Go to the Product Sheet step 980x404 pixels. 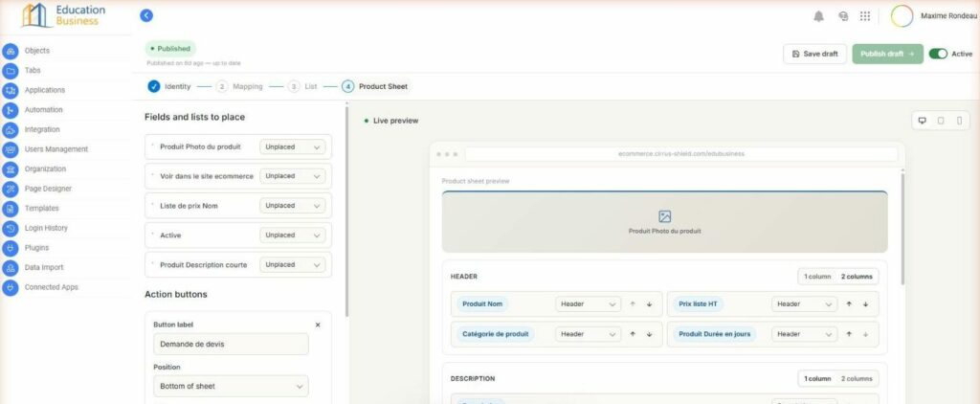(375, 86)
